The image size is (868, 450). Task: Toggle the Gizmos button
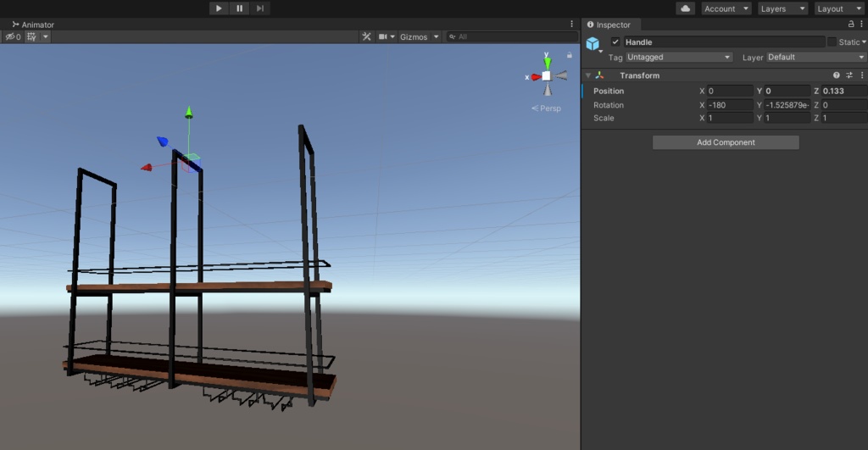[x=414, y=36]
